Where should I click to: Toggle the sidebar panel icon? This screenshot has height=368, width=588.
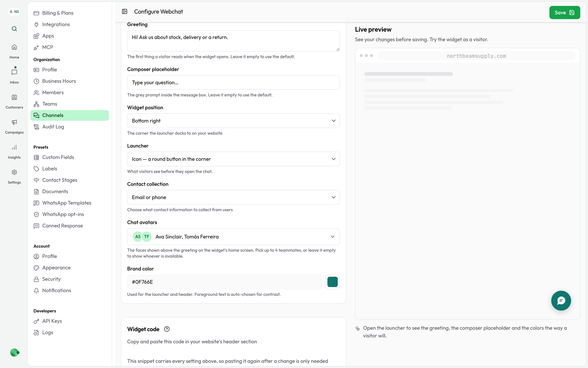[x=125, y=11]
